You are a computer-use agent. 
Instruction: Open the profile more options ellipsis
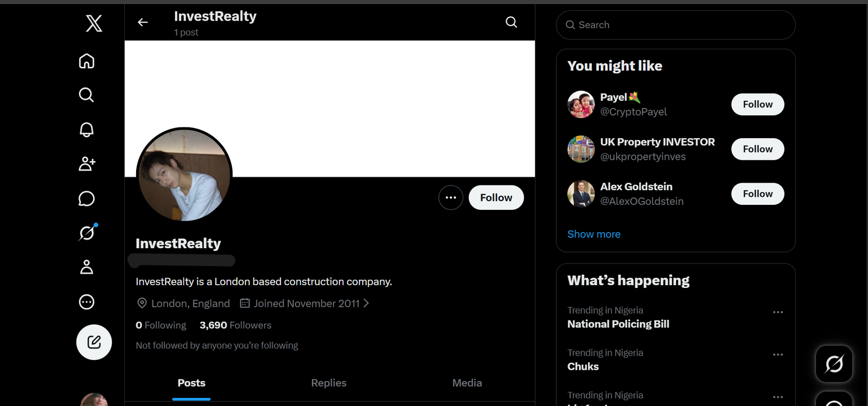pyautogui.click(x=451, y=197)
